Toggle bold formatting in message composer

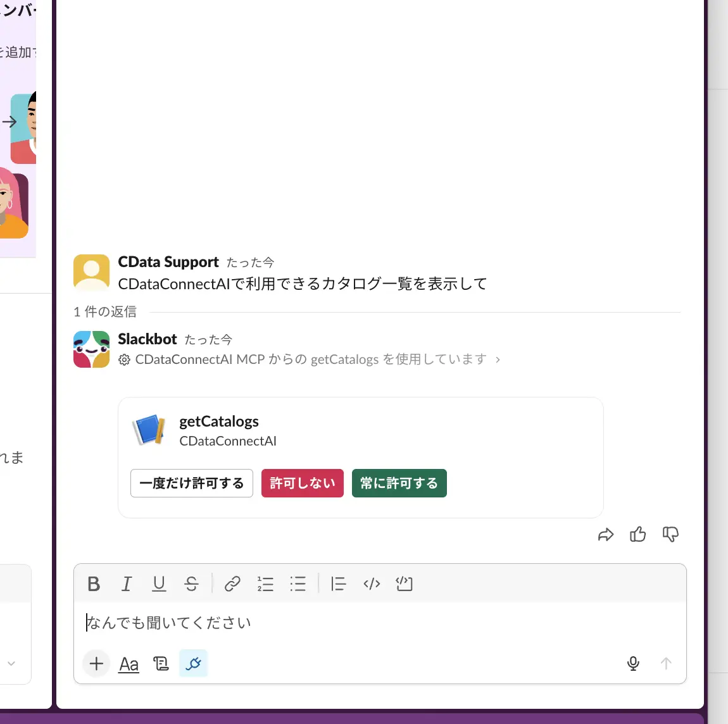[94, 584]
